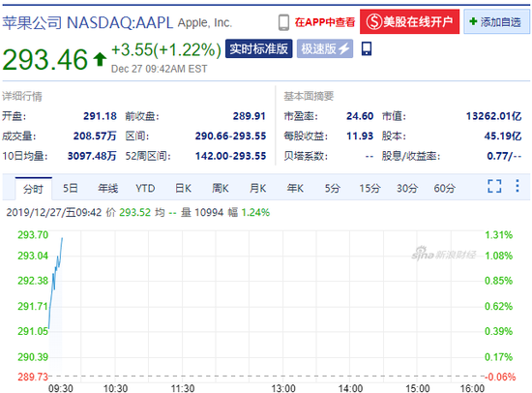The width and height of the screenshot is (532, 393).
Task: Select the 60分 chart tab
Action: (x=445, y=188)
